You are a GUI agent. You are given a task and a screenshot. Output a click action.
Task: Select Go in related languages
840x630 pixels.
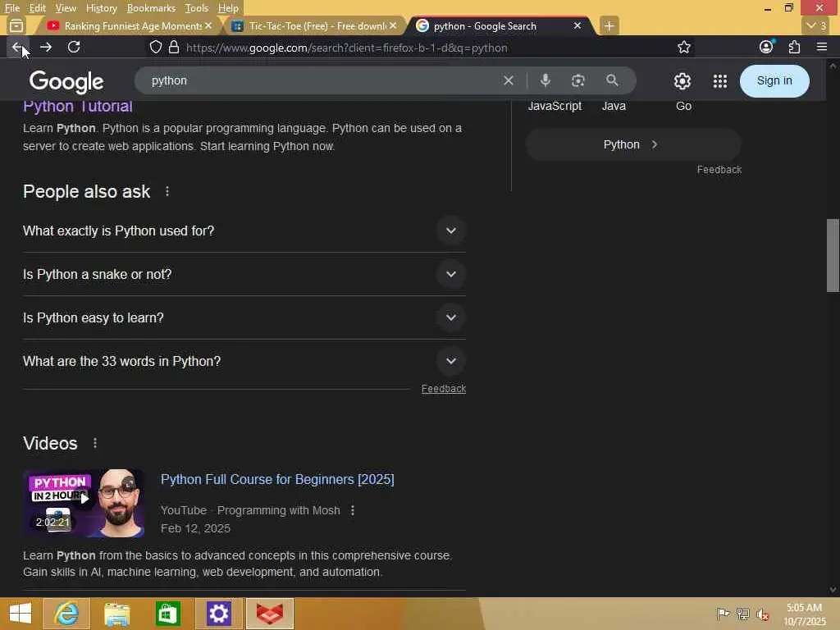coord(683,106)
